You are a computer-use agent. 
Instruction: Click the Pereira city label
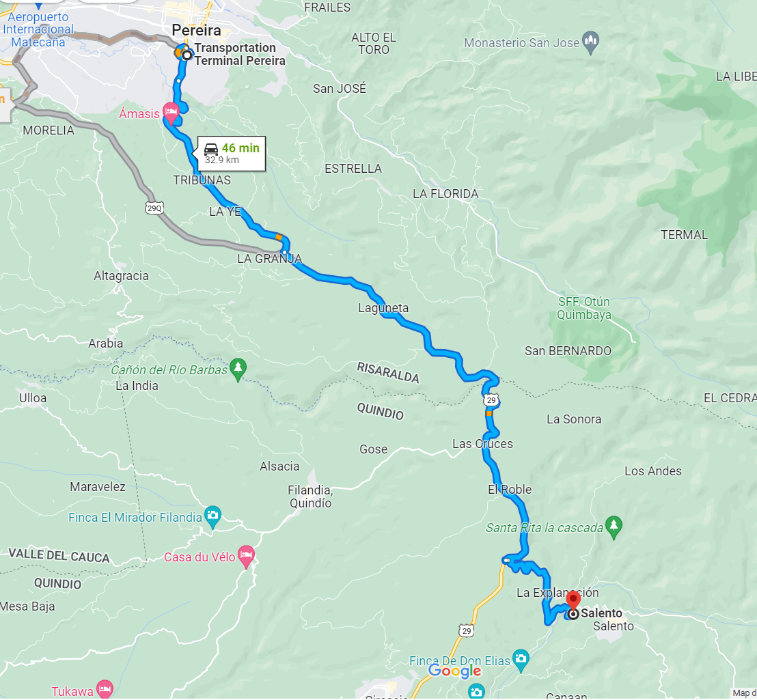click(x=196, y=31)
